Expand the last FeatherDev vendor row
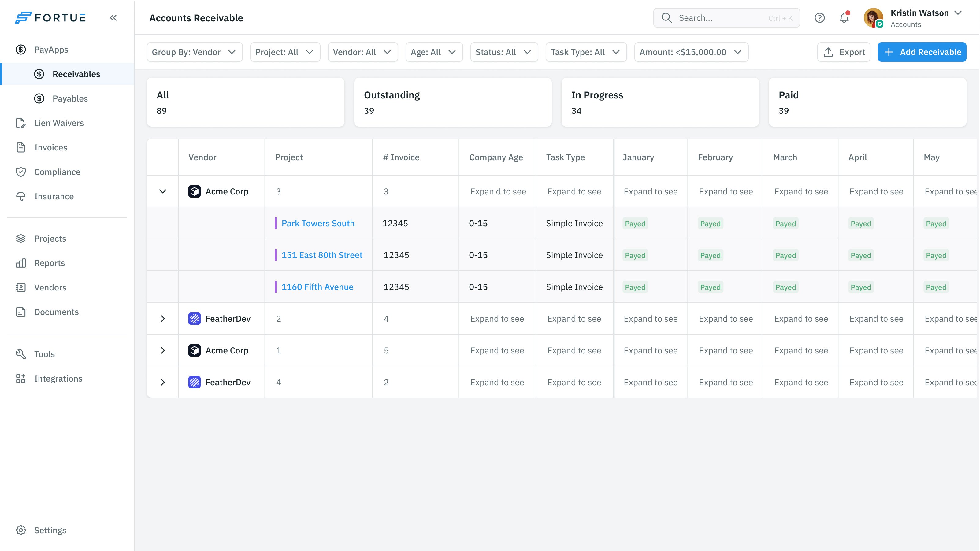This screenshot has width=980, height=551. tap(162, 382)
